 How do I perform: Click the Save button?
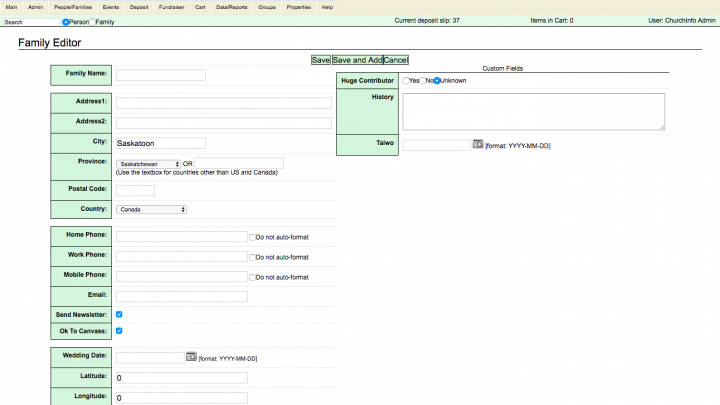(320, 60)
